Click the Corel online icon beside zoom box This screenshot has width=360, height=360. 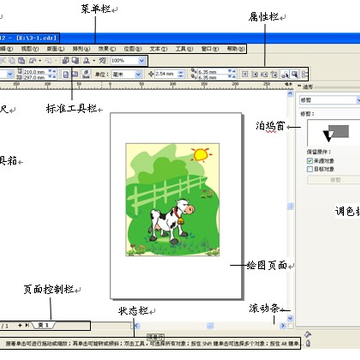pyautogui.click(x=102, y=61)
